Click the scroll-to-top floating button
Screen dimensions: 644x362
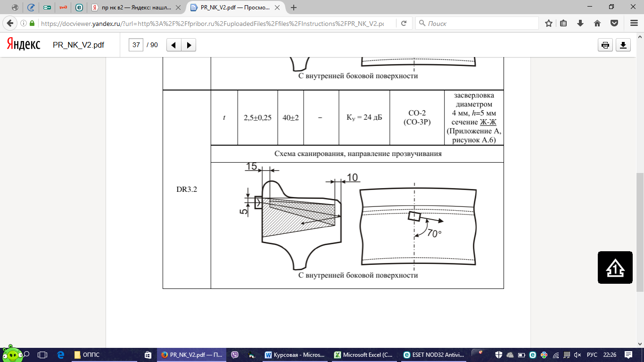point(615,268)
